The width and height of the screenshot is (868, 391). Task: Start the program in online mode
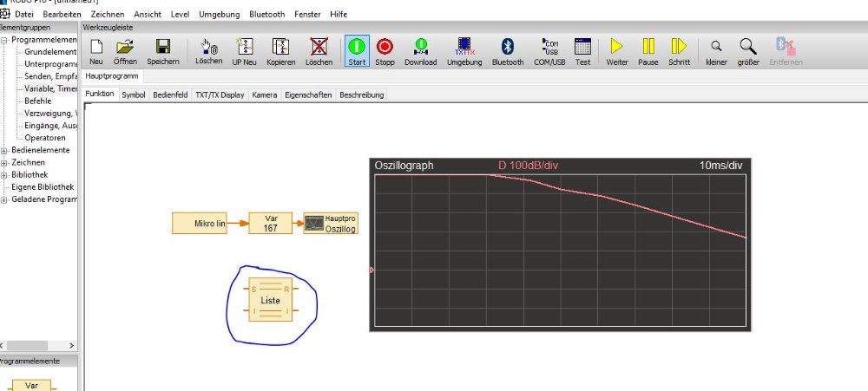coord(357,52)
